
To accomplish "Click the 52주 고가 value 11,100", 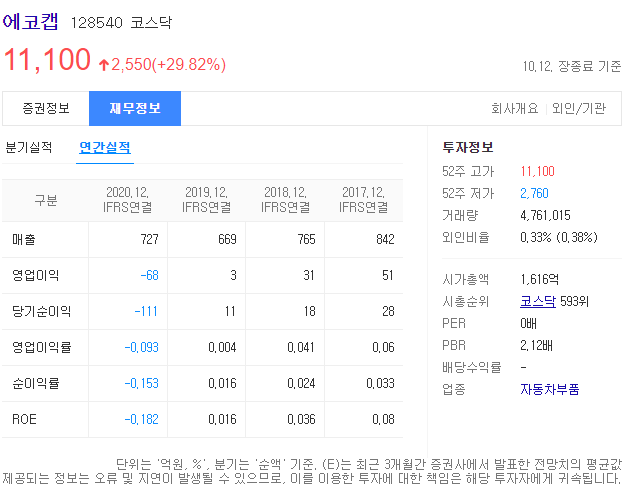I will 537,171.
